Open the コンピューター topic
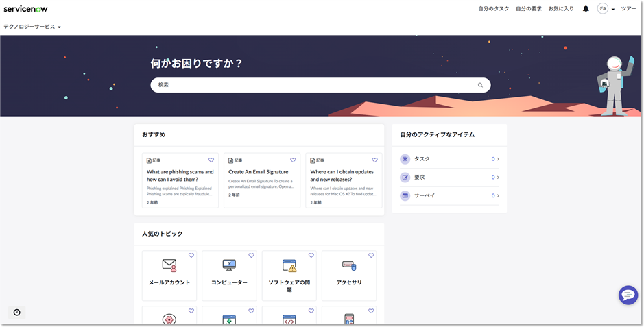This screenshot has height=327, width=644. 229,276
